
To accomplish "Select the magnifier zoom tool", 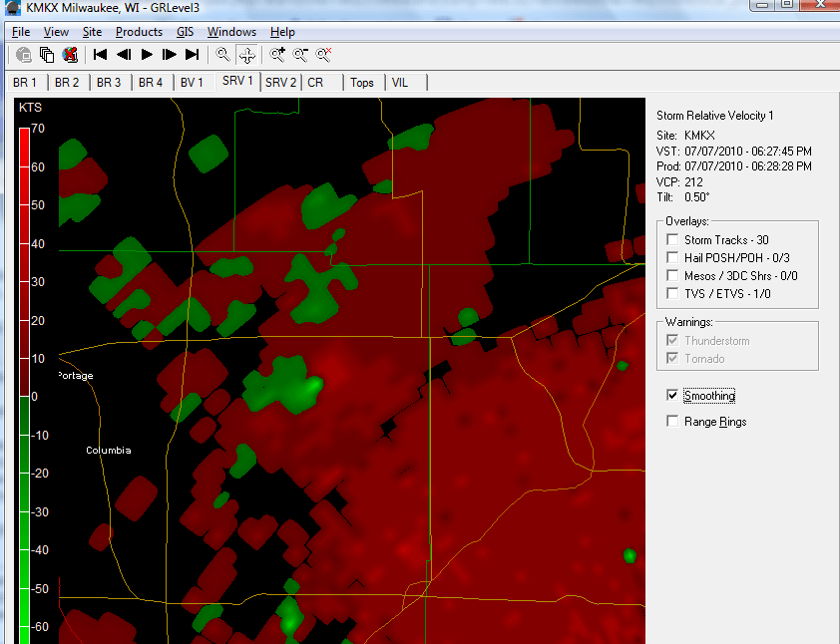I will click(222, 54).
